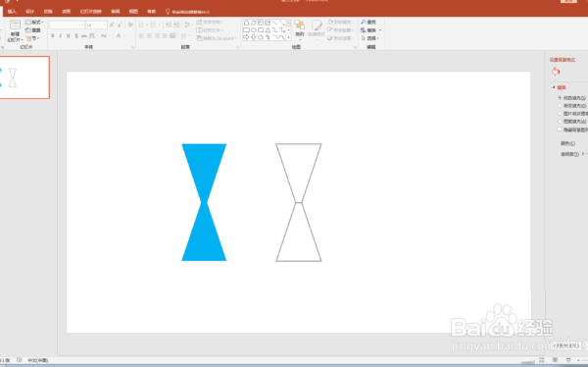Open the Layout (版式) dropdown
This screenshot has height=367, width=588.
34,23
